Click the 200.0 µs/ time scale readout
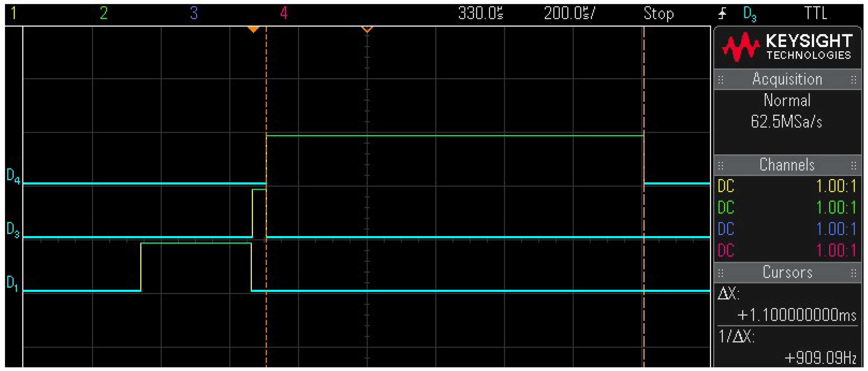 [x=569, y=13]
